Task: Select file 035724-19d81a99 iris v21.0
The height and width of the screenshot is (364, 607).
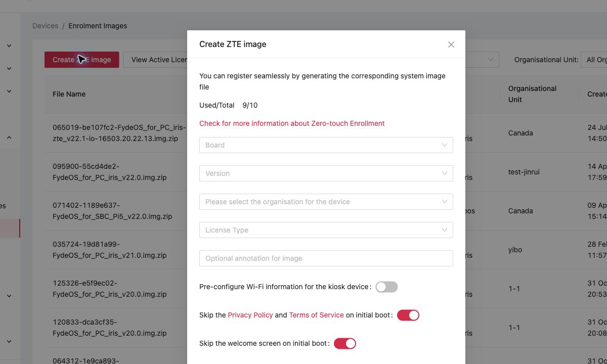Action: pyautogui.click(x=110, y=250)
